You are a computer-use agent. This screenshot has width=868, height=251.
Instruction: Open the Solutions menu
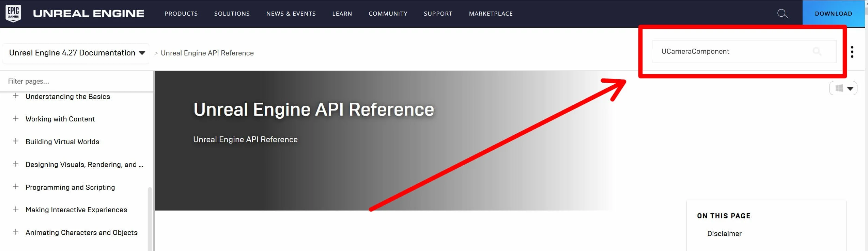232,14
